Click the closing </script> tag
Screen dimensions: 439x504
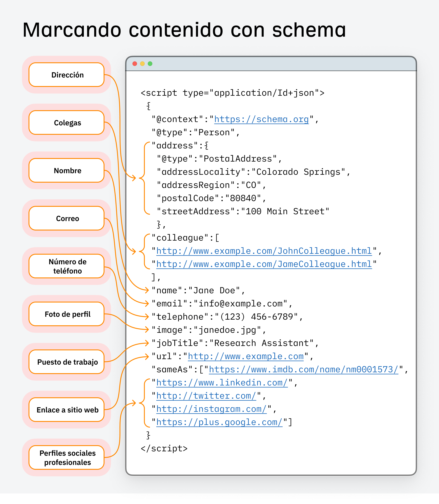click(x=164, y=449)
